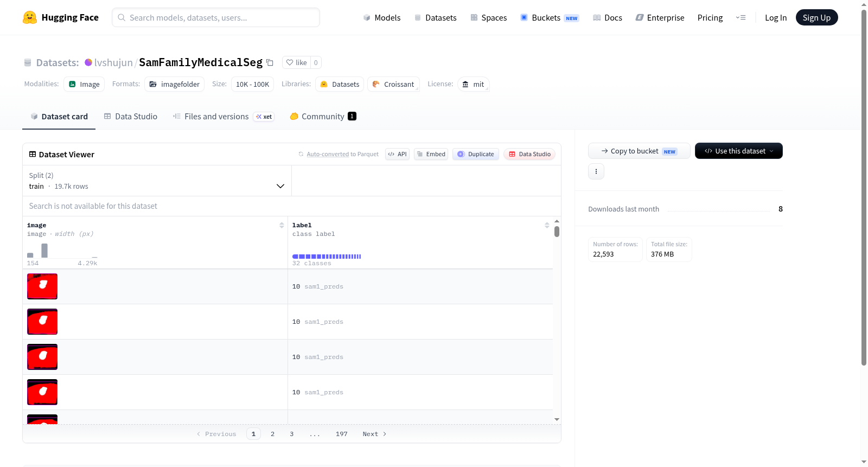Click the Sign Up button
The width and height of the screenshot is (868, 467).
(x=816, y=17)
